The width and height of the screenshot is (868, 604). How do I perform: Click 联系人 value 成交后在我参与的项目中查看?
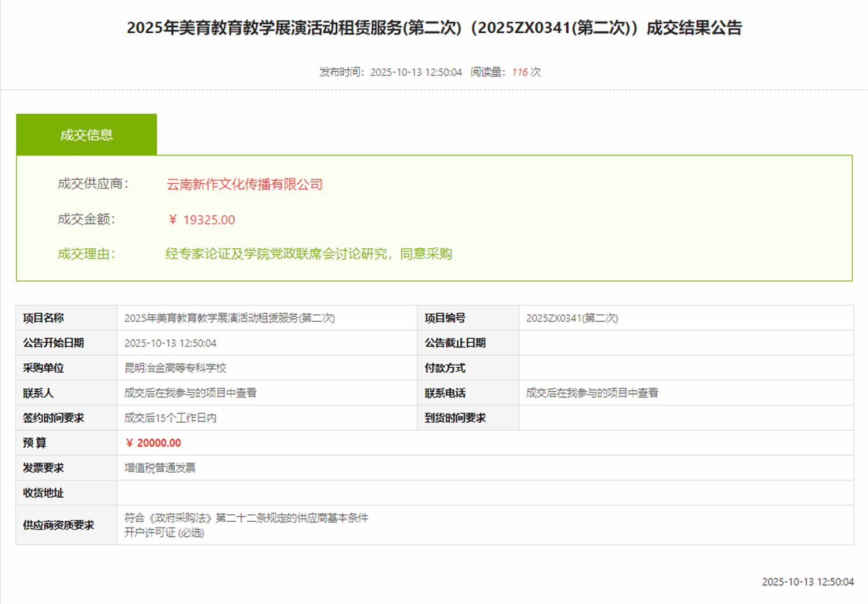[190, 394]
